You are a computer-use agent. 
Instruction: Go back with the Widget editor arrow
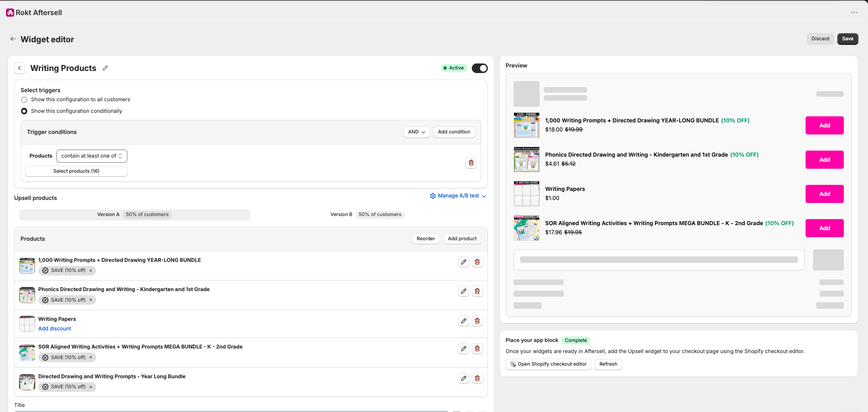(x=13, y=39)
